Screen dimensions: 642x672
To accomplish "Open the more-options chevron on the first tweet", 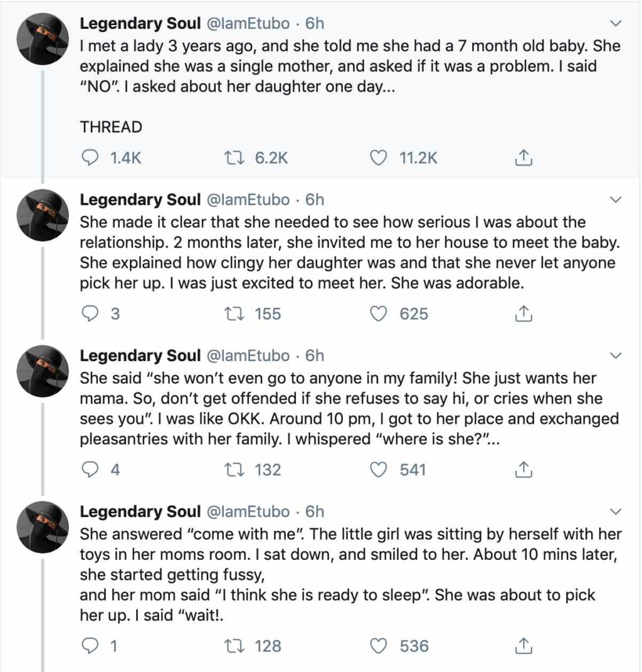I will [616, 24].
